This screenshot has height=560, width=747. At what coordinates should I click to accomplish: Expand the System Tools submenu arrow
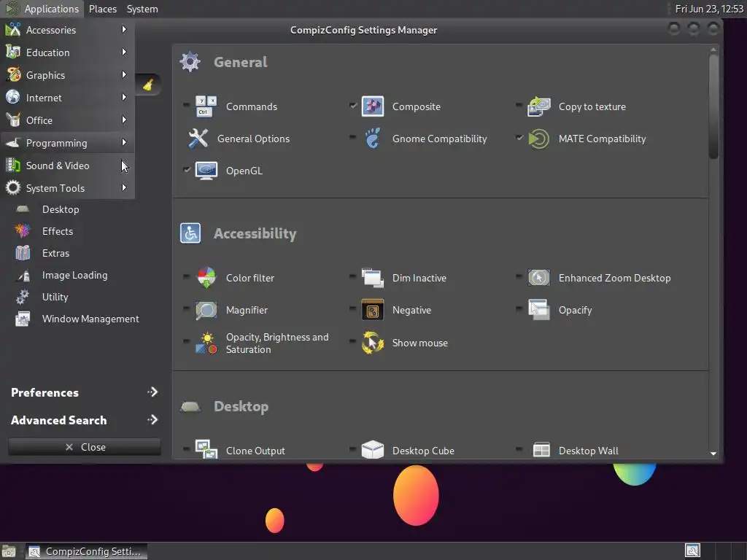[124, 187]
